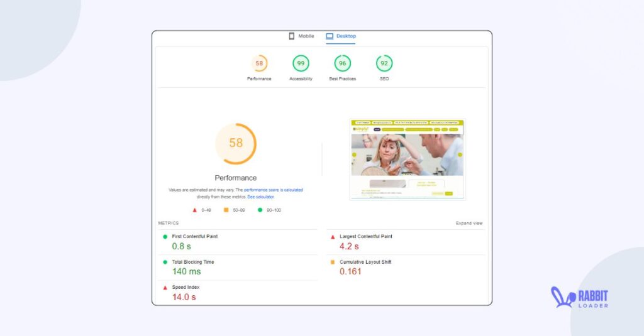Click the '14.0 s' value
The width and height of the screenshot is (644, 336).
tap(184, 297)
